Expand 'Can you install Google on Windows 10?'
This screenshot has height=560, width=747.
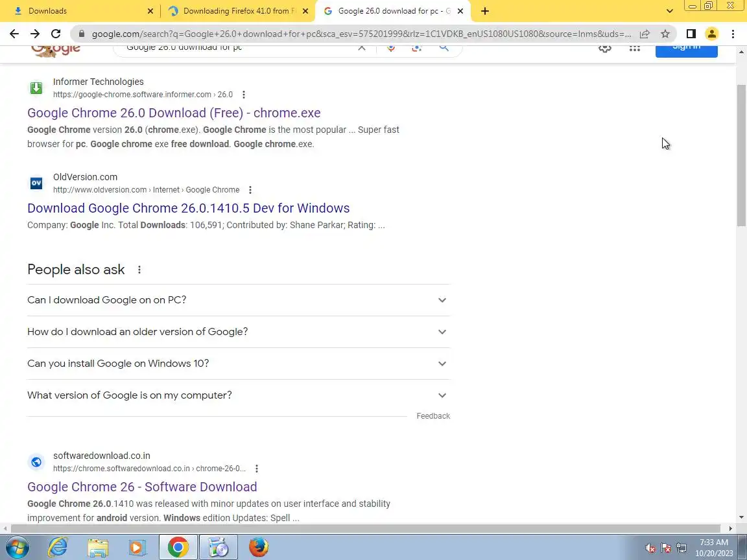[x=239, y=364]
